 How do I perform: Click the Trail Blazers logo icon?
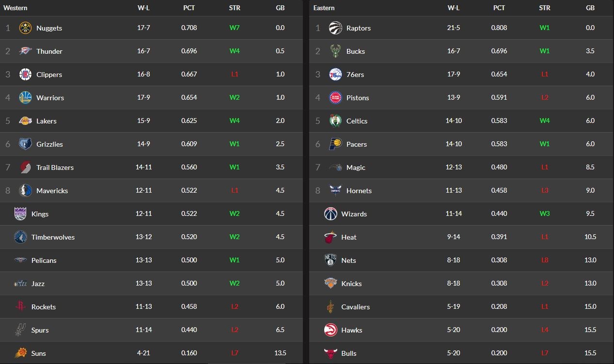pos(25,167)
